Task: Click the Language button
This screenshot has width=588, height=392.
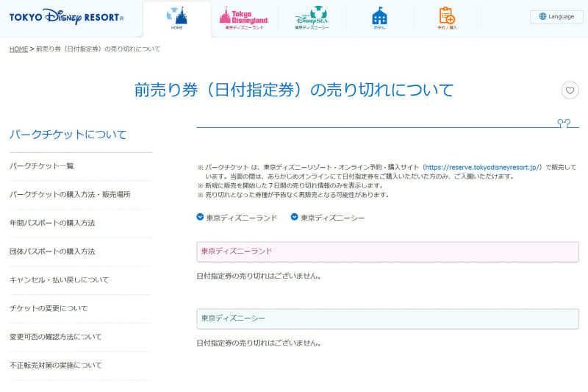Action: [556, 16]
